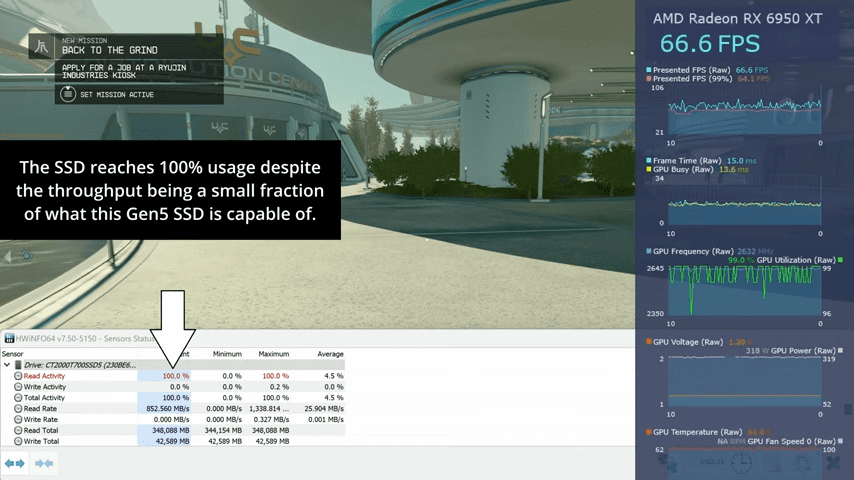This screenshot has width=854, height=480.
Task: Click the Total Activity sensor icon
Action: pos(18,398)
